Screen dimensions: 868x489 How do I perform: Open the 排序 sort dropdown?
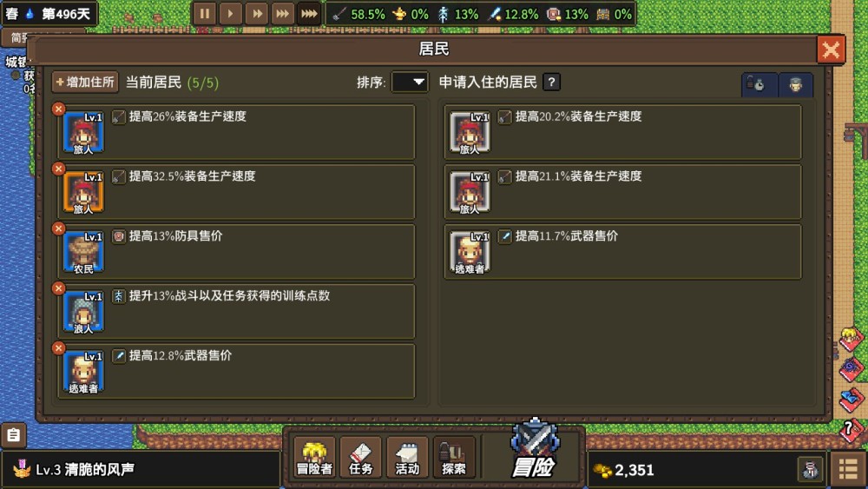click(x=410, y=82)
